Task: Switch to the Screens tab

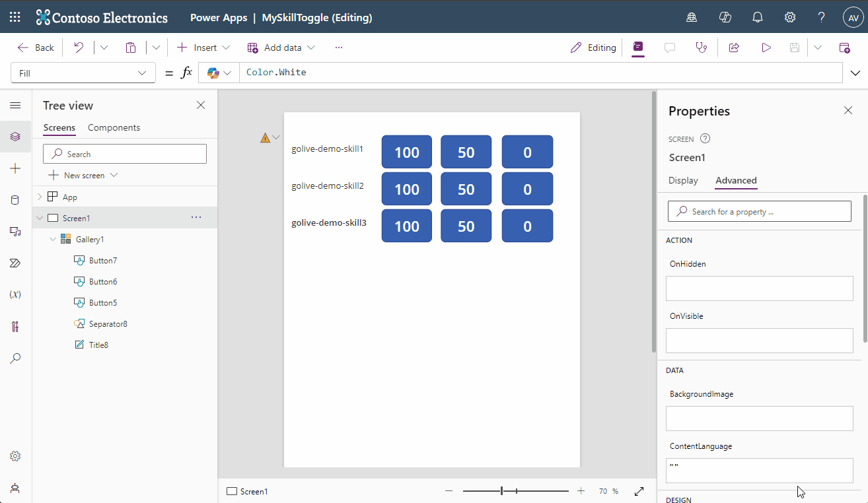Action: [59, 127]
